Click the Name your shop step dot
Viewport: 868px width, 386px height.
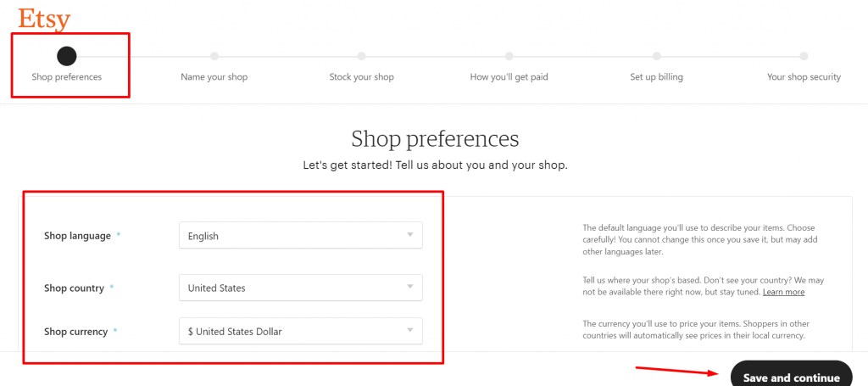(x=214, y=56)
